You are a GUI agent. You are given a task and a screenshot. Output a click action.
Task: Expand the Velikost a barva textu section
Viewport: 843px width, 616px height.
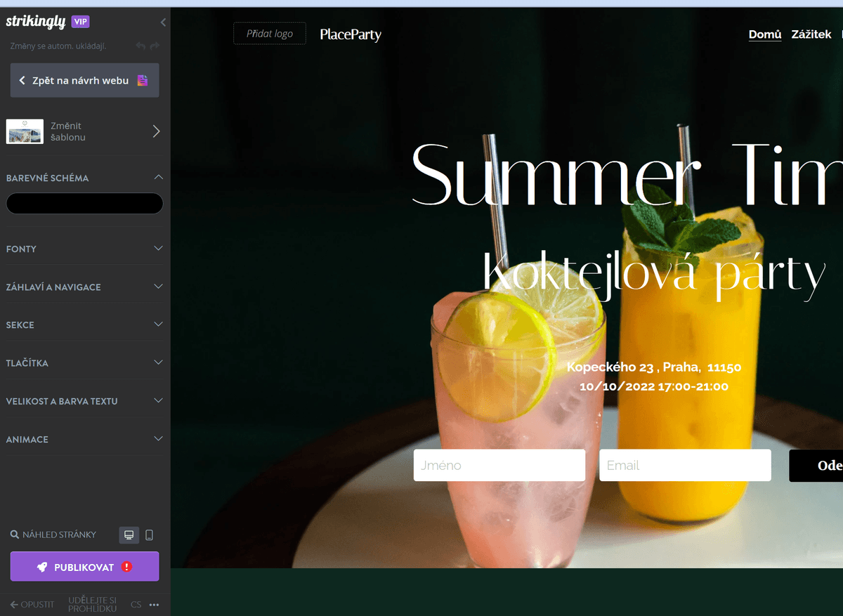point(84,401)
